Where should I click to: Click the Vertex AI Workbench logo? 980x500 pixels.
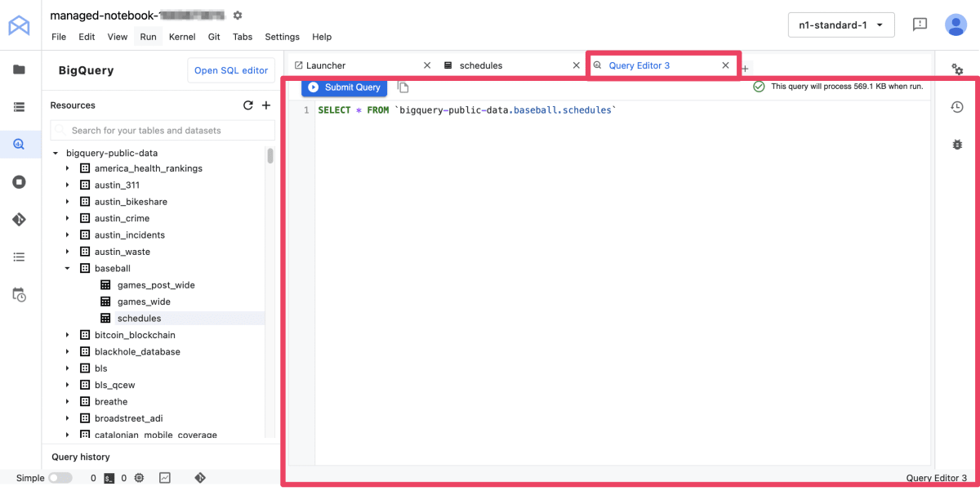coord(19,26)
